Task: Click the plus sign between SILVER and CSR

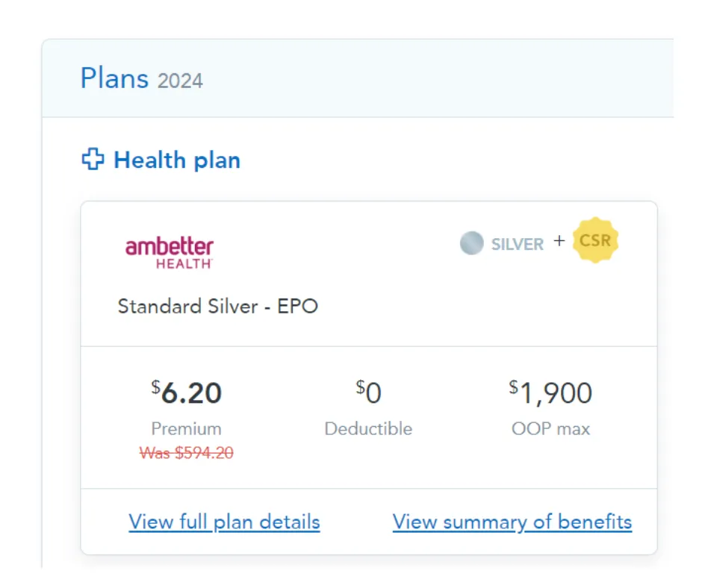Action: (x=559, y=241)
